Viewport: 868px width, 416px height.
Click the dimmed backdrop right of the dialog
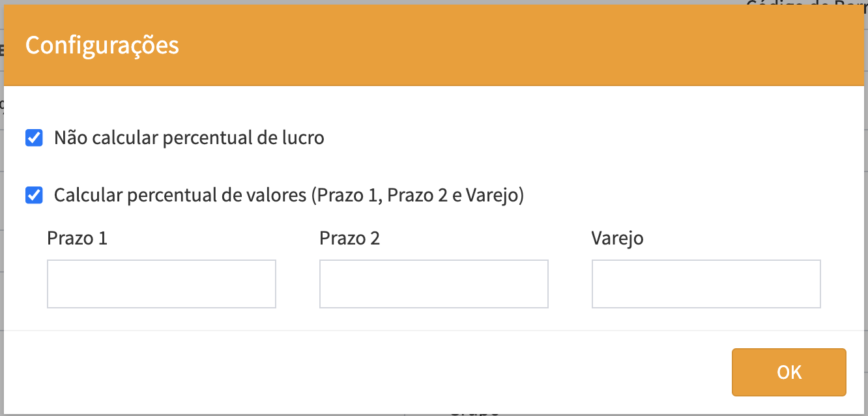pyautogui.click(x=866, y=196)
